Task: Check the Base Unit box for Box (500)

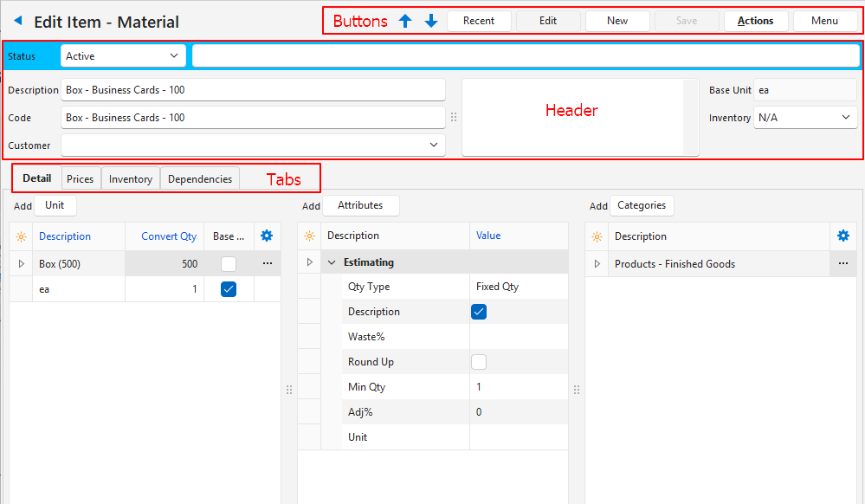Action: click(x=229, y=263)
